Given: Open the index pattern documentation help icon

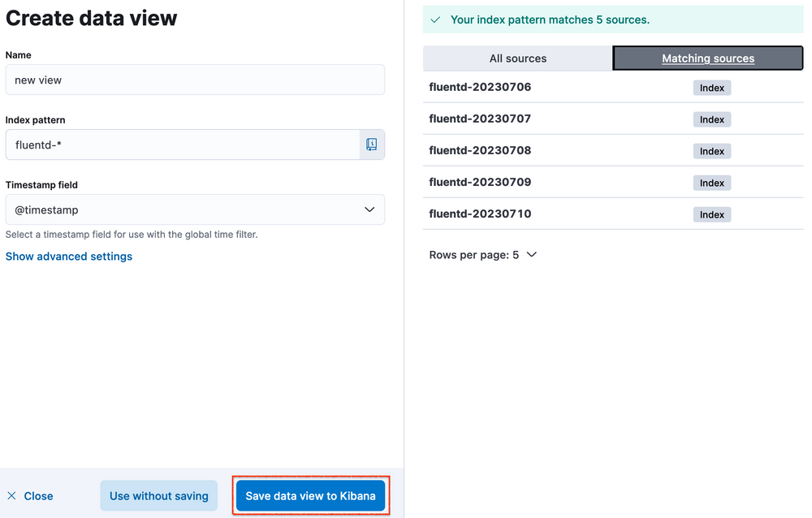Looking at the screenshot, I should point(372,144).
